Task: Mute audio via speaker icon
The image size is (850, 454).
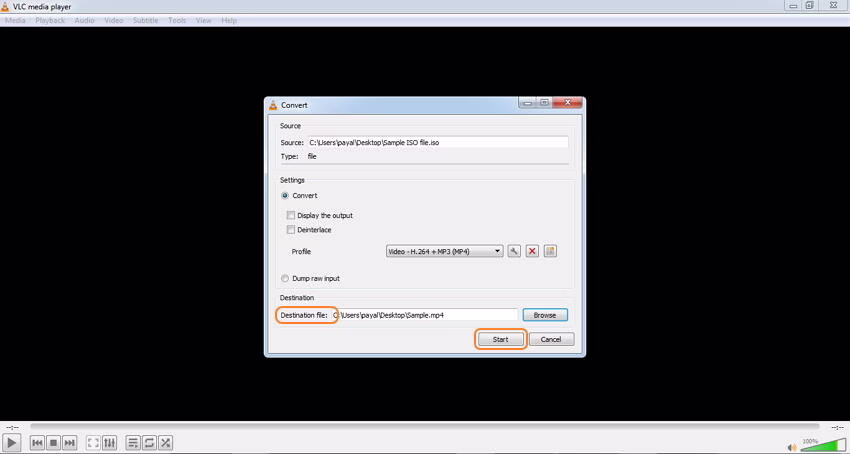Action: point(792,447)
